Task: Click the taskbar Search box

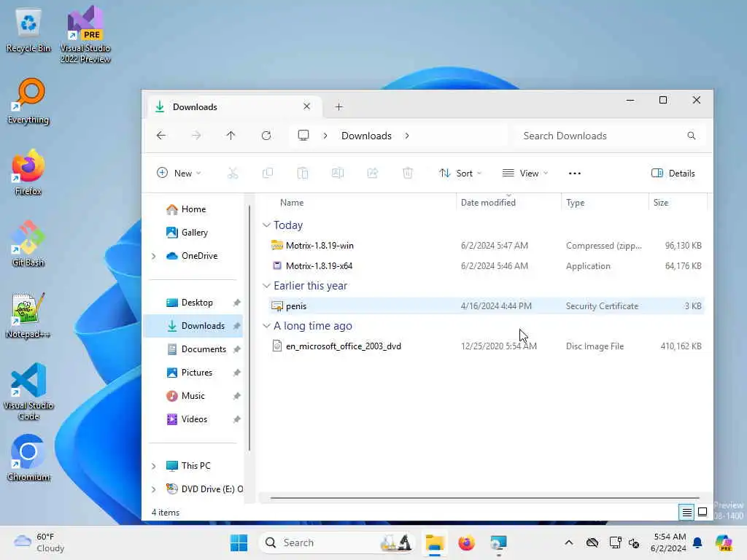Action: (337, 542)
